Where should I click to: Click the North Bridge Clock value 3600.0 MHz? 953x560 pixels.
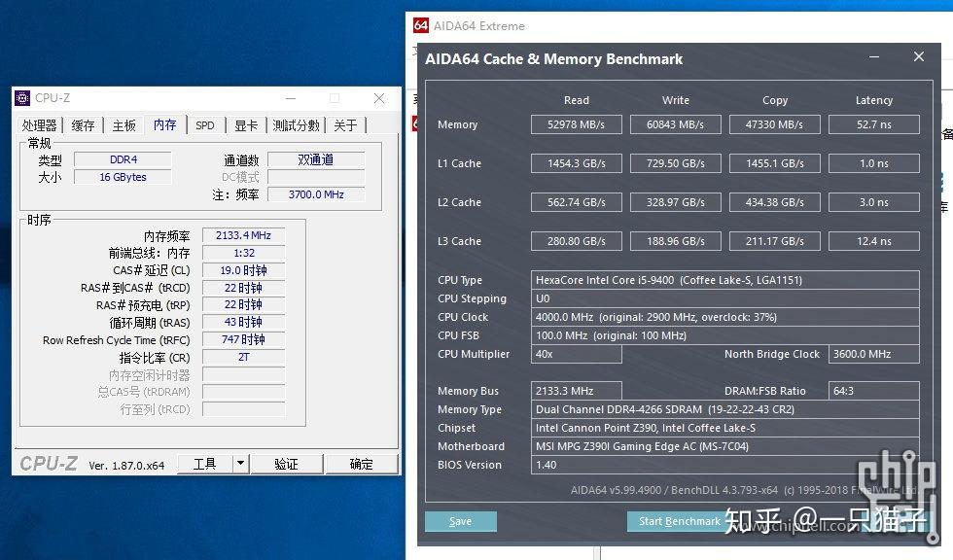tap(874, 354)
